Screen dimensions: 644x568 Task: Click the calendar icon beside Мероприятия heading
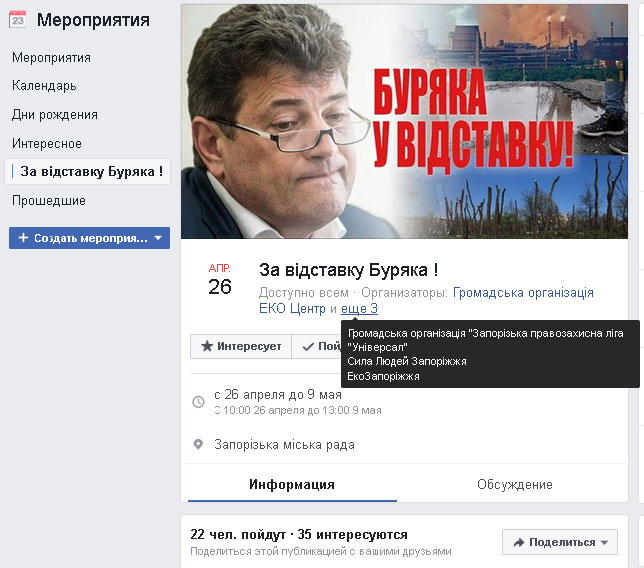point(17,20)
